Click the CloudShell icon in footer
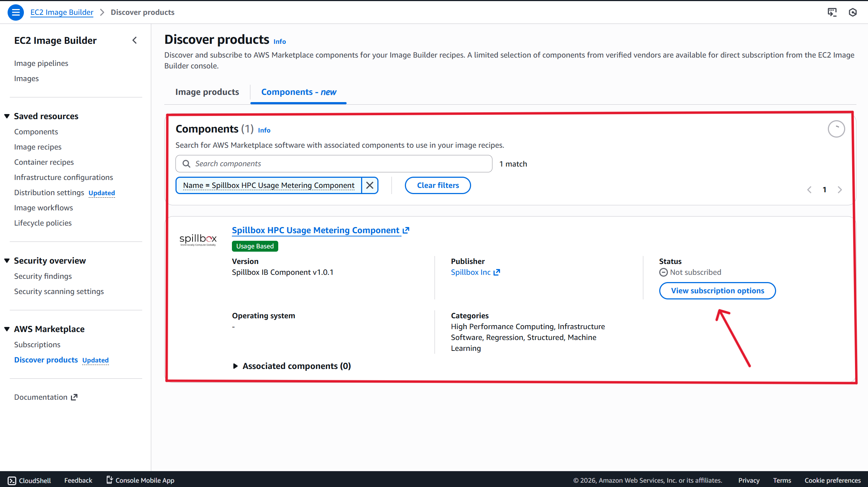This screenshot has width=868, height=487. pyautogui.click(x=12, y=480)
